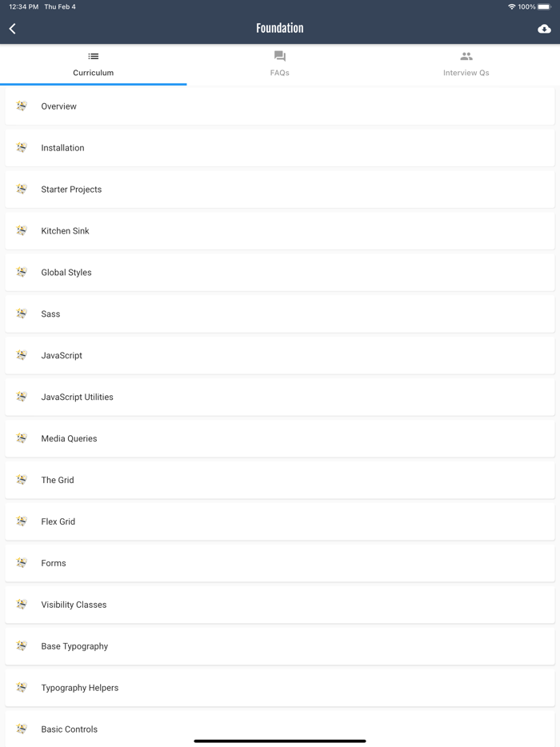Viewport: 560px width, 747px height.
Task: Open the Interview Qs tab
Action: [466, 64]
